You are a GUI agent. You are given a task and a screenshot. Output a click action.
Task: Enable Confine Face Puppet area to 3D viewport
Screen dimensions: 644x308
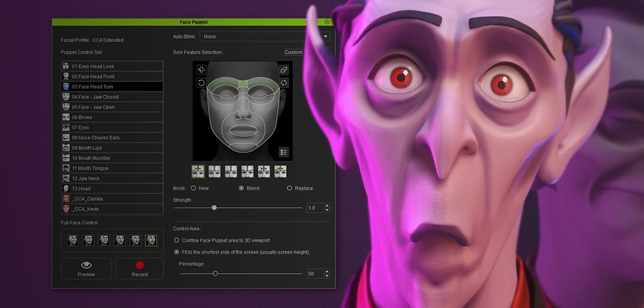(x=177, y=240)
